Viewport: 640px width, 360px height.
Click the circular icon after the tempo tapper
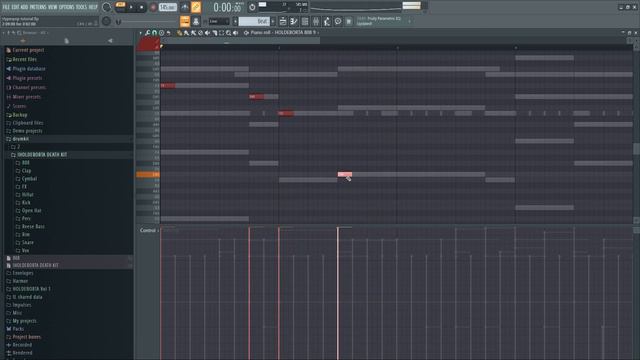[338, 21]
